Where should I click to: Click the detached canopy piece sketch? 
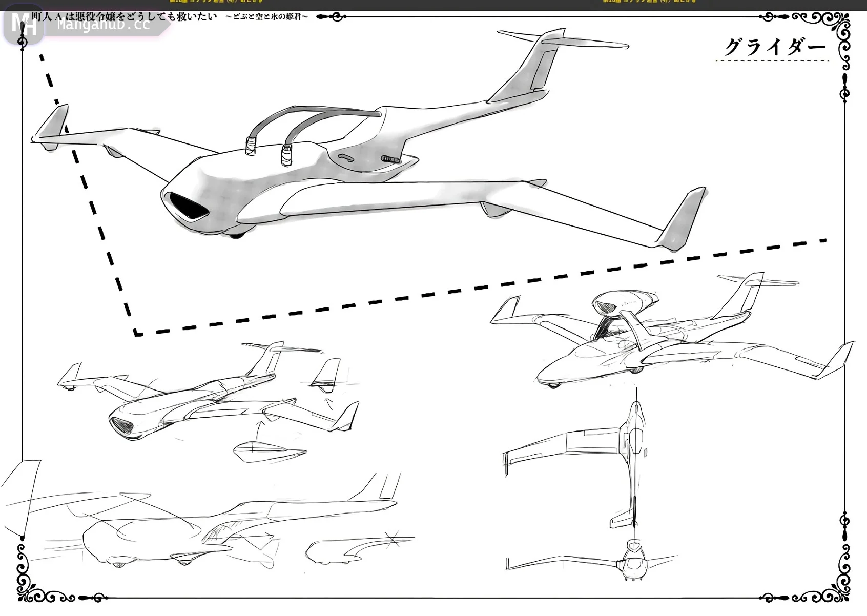click(x=267, y=451)
